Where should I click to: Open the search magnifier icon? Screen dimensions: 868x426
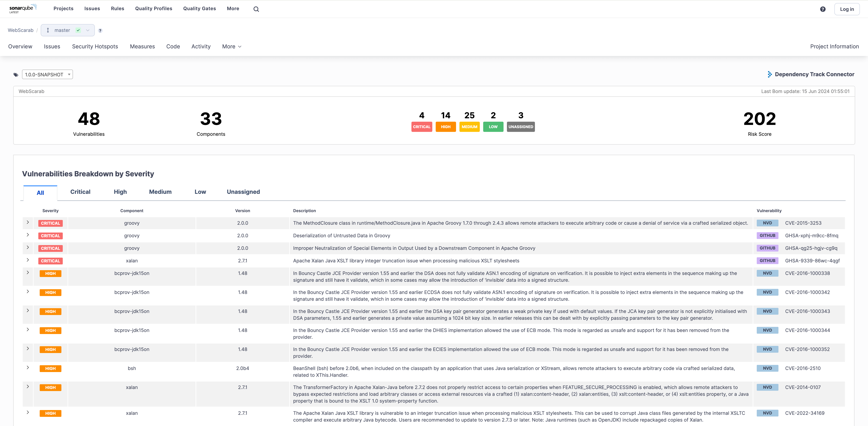pyautogui.click(x=256, y=9)
